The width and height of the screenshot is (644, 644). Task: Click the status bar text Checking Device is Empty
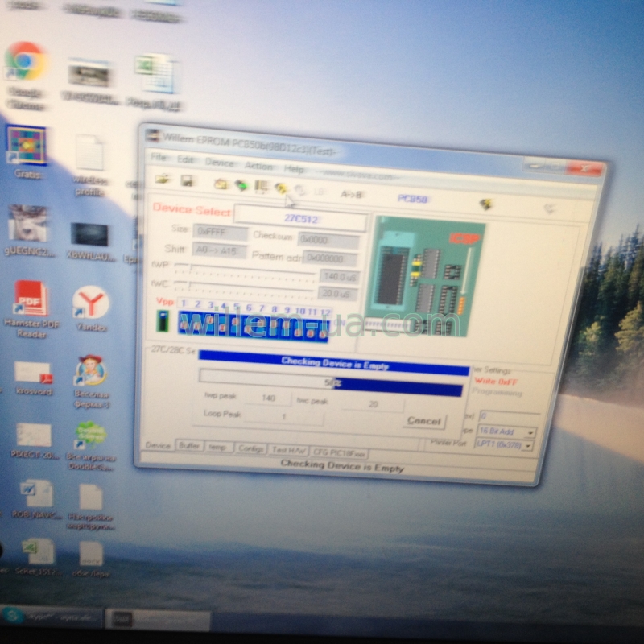point(341,466)
